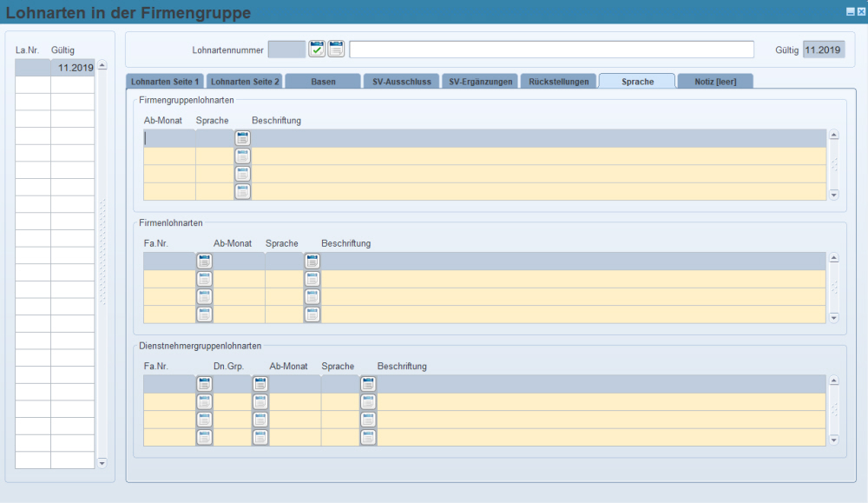The width and height of the screenshot is (868, 503).
Task: Click the Dienstnehmergruppenlohnarten scrollbar down arrow
Action: [833, 440]
